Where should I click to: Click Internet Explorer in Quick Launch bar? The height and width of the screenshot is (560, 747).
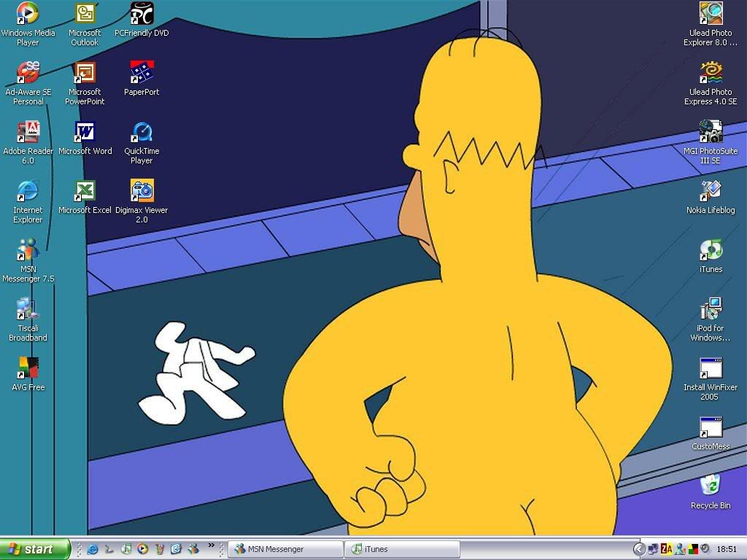[92, 549]
